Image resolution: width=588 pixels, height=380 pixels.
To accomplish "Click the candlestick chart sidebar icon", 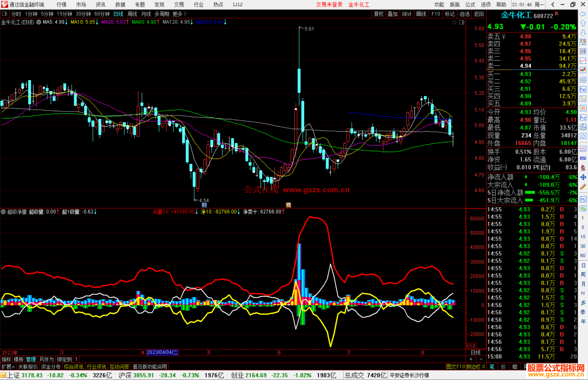I will (583, 70).
